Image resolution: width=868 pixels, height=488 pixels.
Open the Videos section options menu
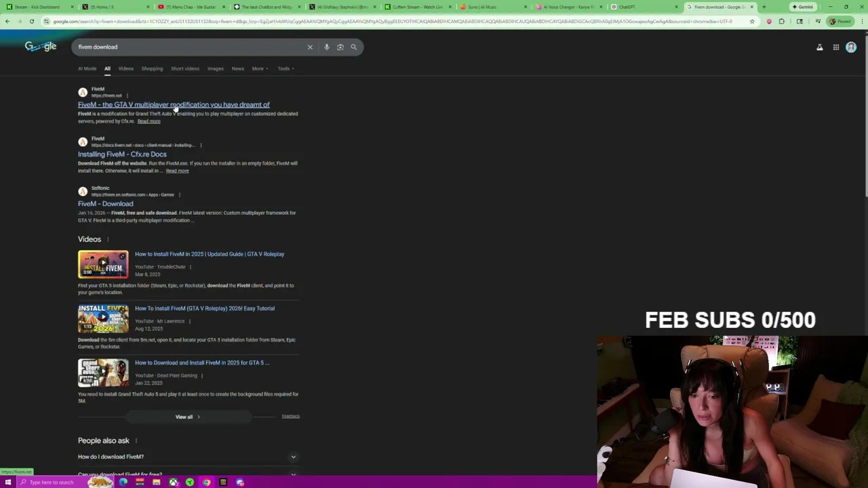click(x=107, y=239)
